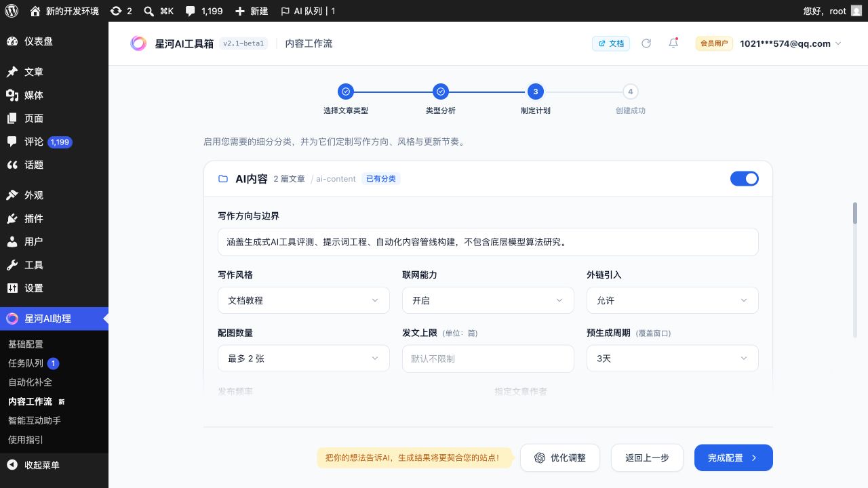
Task: Click the vertical scrollbar thumb on the right
Action: pyautogui.click(x=855, y=213)
